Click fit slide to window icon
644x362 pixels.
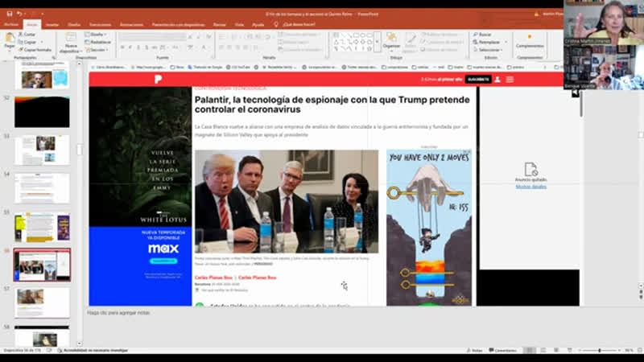click(x=640, y=350)
